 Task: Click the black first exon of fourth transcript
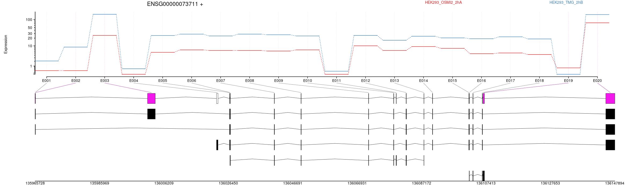point(217,145)
